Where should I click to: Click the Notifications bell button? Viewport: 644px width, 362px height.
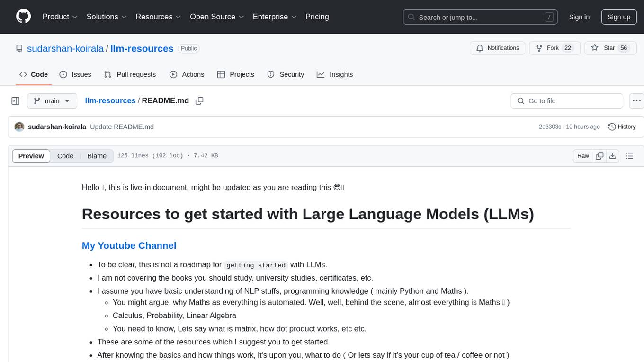click(x=498, y=48)
